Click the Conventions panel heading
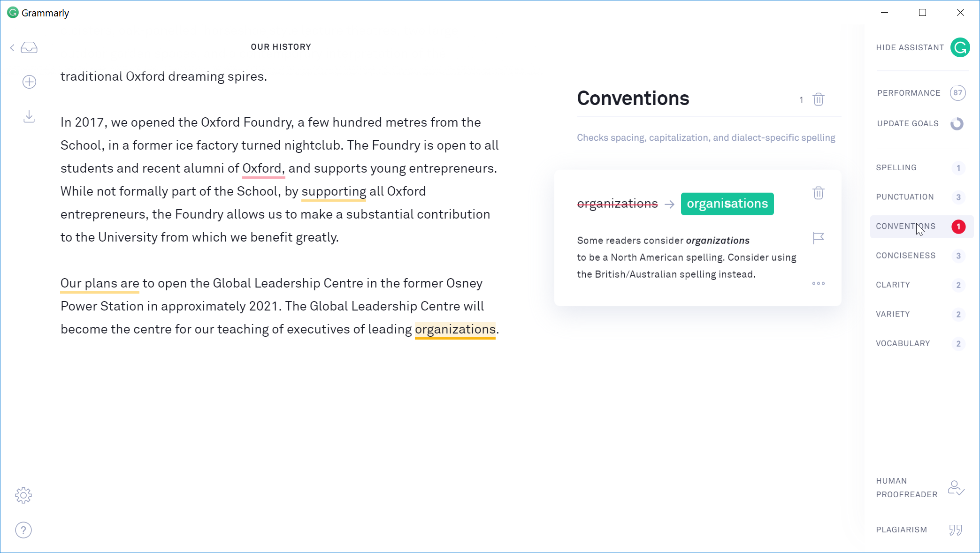The width and height of the screenshot is (980, 553). 633,98
